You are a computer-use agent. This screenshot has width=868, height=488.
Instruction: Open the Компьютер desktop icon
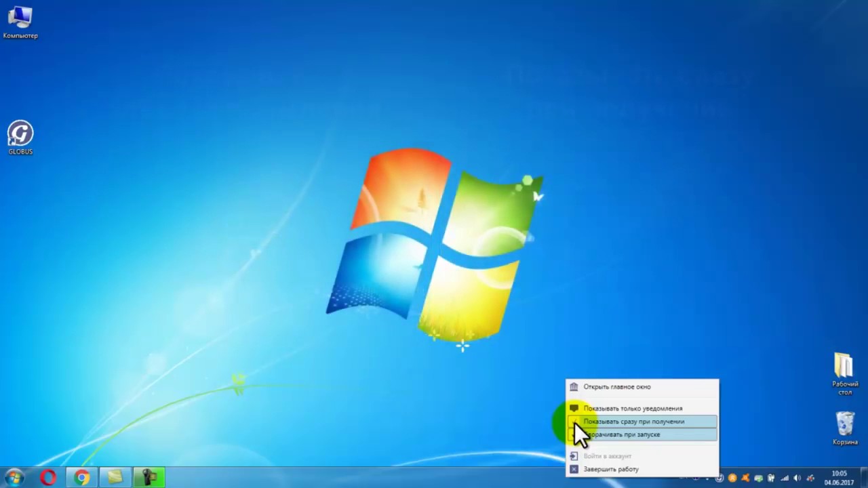(x=20, y=22)
